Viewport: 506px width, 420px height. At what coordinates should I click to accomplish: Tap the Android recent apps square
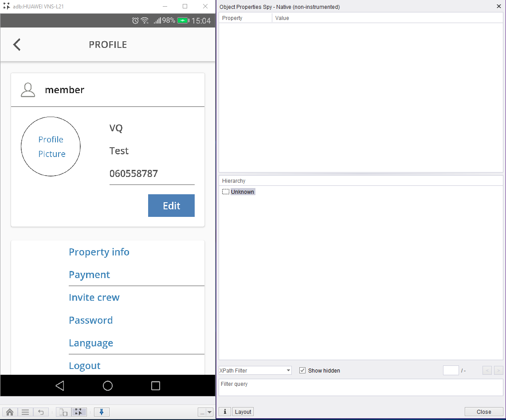[x=156, y=385]
